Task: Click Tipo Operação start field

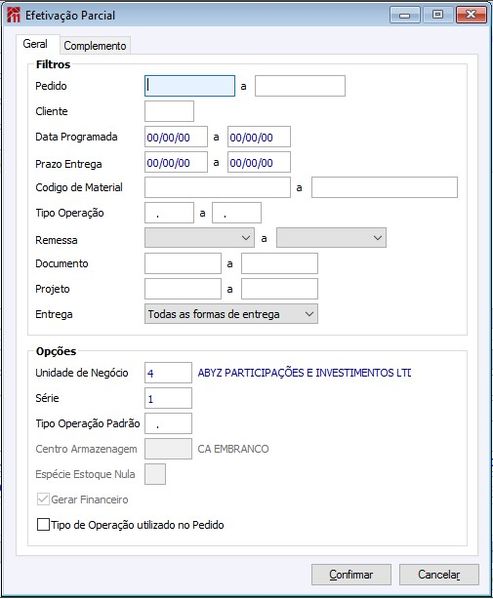Action: tap(169, 213)
